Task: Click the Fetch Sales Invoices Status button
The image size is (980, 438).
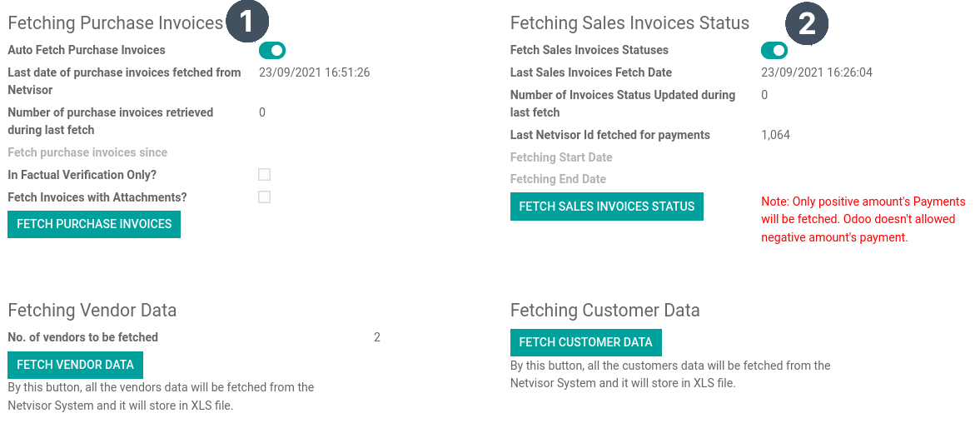Action: pyautogui.click(x=607, y=207)
